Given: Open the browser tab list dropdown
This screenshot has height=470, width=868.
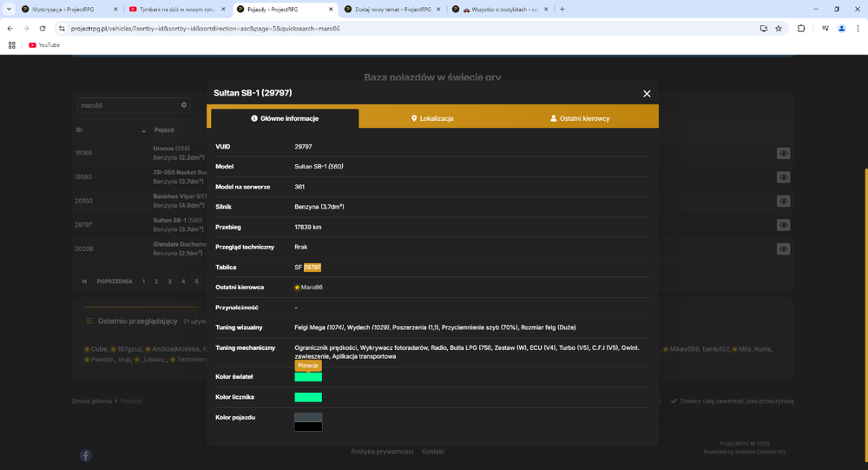Looking at the screenshot, I should [x=9, y=10].
